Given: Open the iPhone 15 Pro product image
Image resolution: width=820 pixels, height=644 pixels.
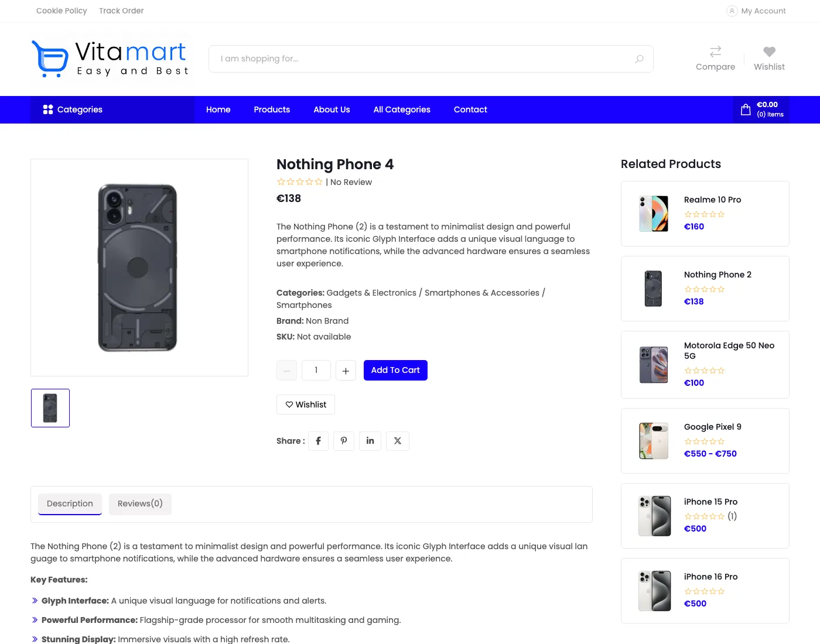Looking at the screenshot, I should coord(654,516).
